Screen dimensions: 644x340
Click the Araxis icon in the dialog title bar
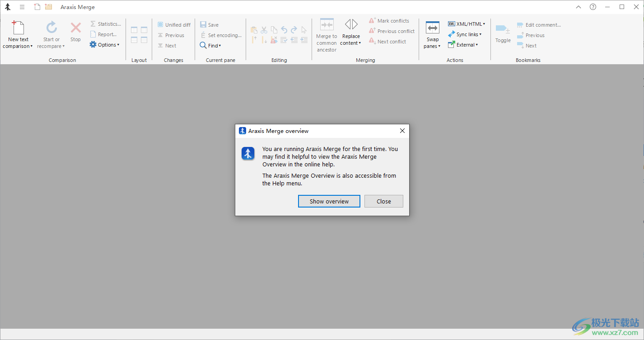[243, 131]
